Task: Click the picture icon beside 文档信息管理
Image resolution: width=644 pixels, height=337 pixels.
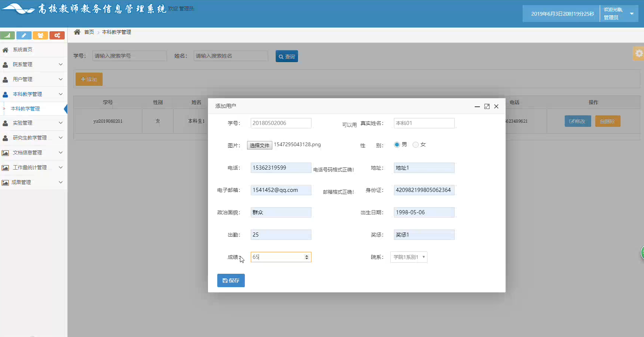Action: (5, 153)
